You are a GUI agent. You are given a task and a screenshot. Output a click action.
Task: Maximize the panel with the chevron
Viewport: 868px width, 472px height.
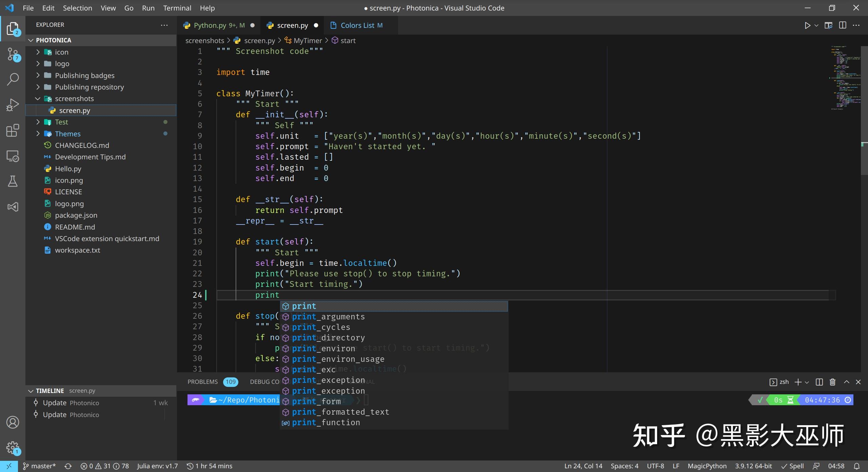846,382
